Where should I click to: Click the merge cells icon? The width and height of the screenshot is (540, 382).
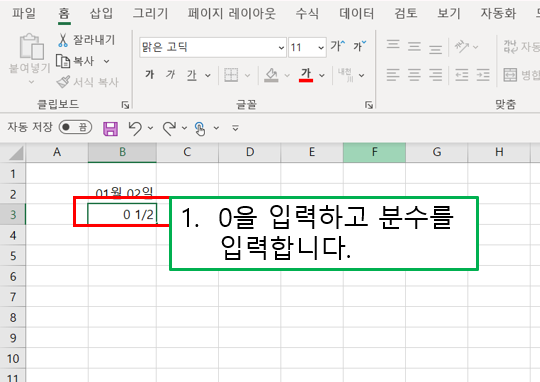point(510,75)
